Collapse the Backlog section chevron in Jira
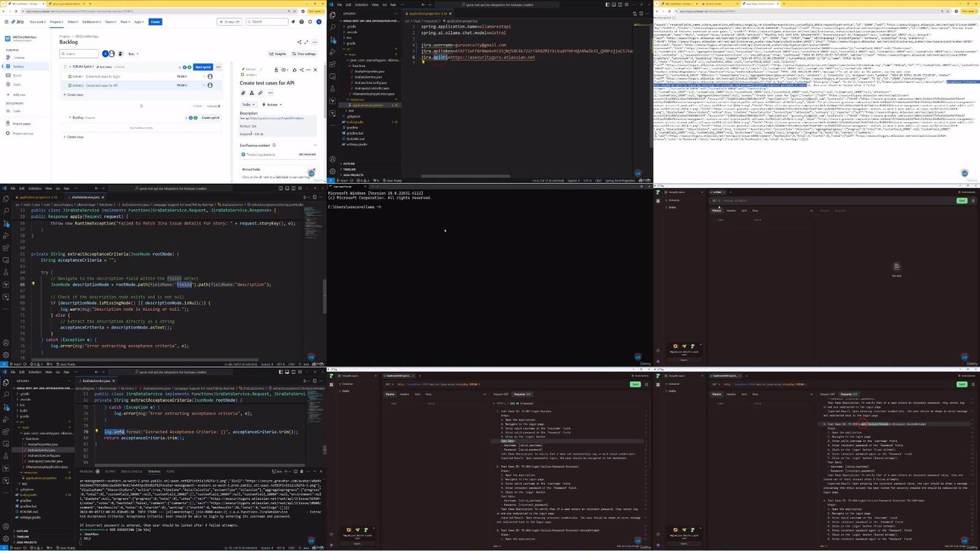Viewport: 980px width, 551px height. tap(70, 117)
